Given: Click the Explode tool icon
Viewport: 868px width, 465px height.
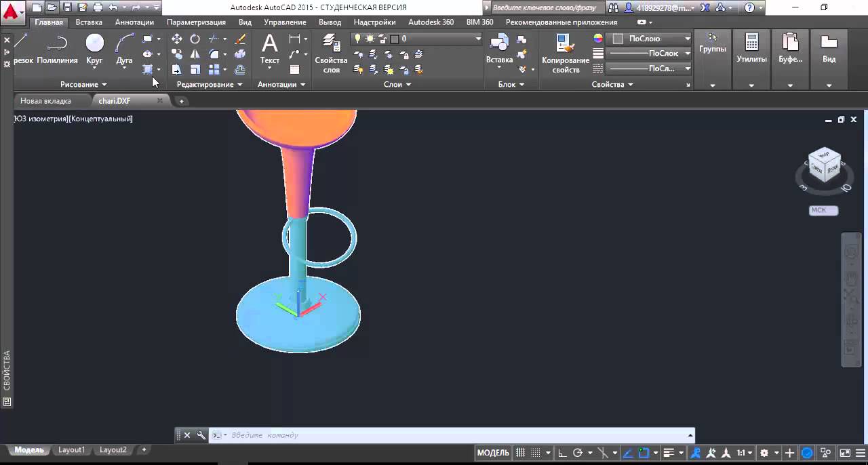Looking at the screenshot, I should tap(239, 54).
